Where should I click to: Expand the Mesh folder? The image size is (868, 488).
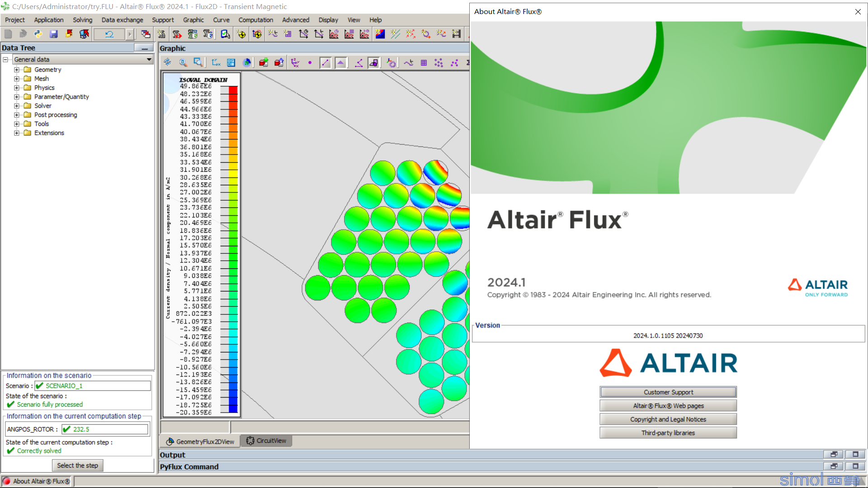(17, 79)
